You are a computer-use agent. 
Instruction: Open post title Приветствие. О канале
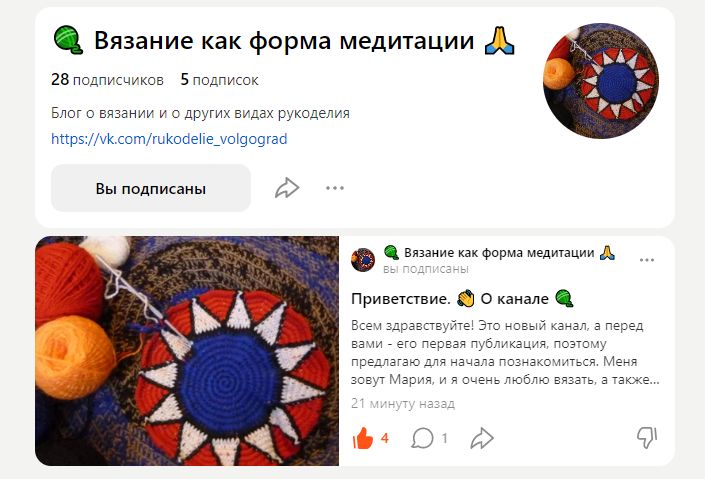tap(462, 299)
